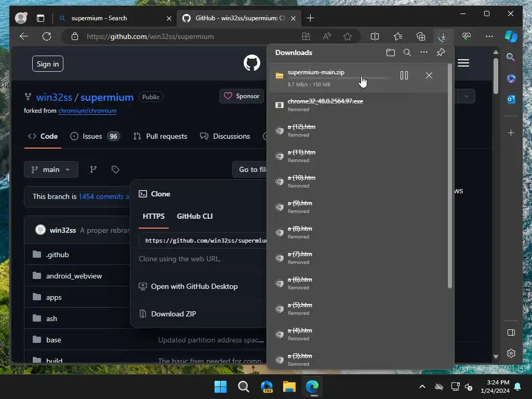Screen dimensions: 532x399
Task: Launch Copilot from the toolbar
Action: point(511,36)
